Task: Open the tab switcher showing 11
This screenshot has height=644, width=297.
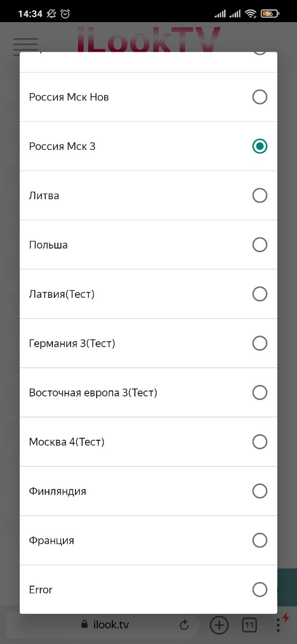Action: [x=249, y=625]
